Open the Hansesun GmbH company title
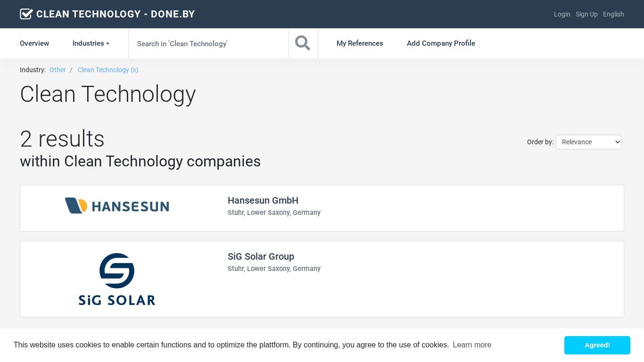The width and height of the screenshot is (644, 362). tap(263, 200)
